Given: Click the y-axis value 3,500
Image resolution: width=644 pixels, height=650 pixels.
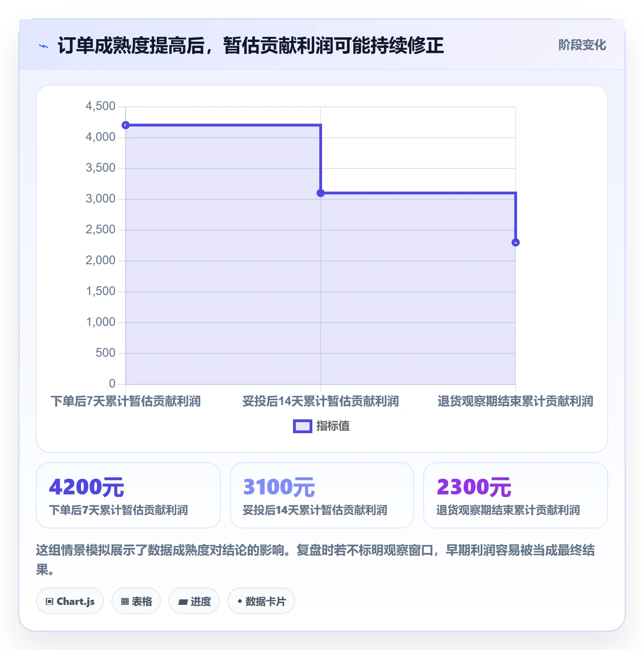Looking at the screenshot, I should (100, 168).
